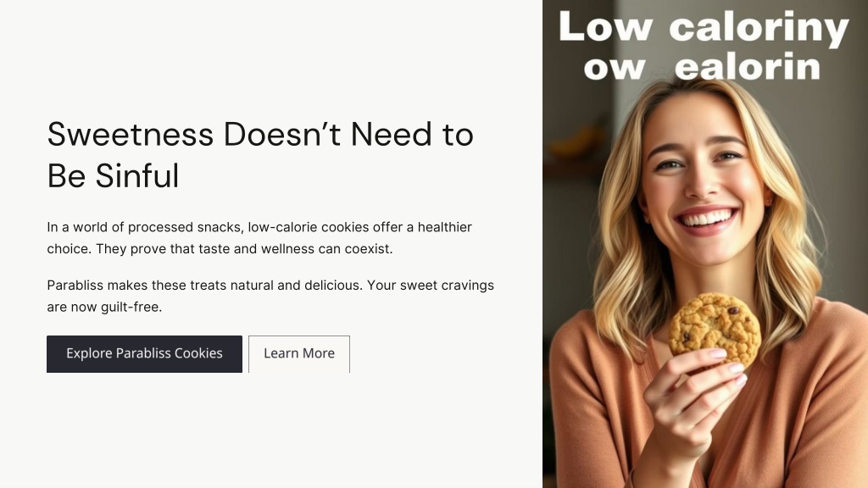Open the Learn More button
Screen dimensions: 868x488
click(x=299, y=354)
